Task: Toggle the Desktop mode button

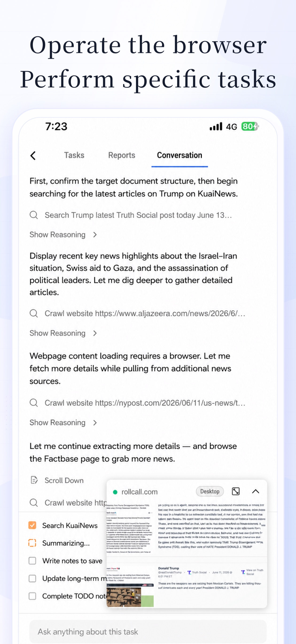Action: coord(210,491)
